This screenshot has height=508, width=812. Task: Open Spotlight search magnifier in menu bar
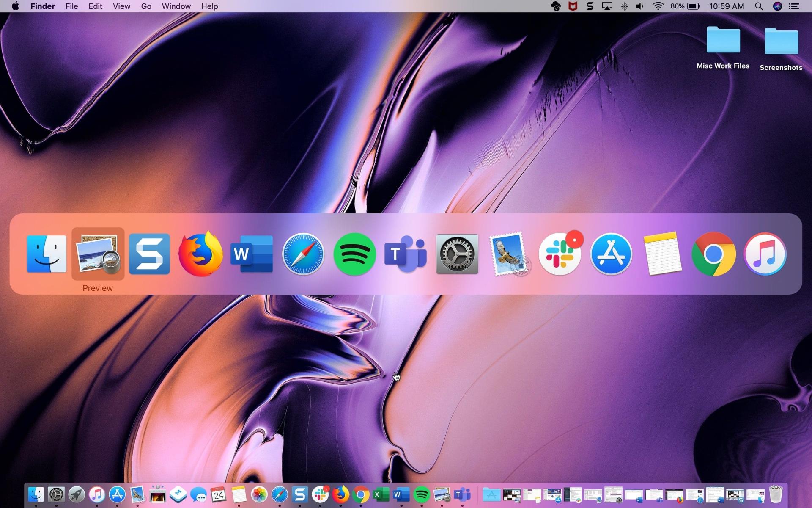tap(759, 6)
